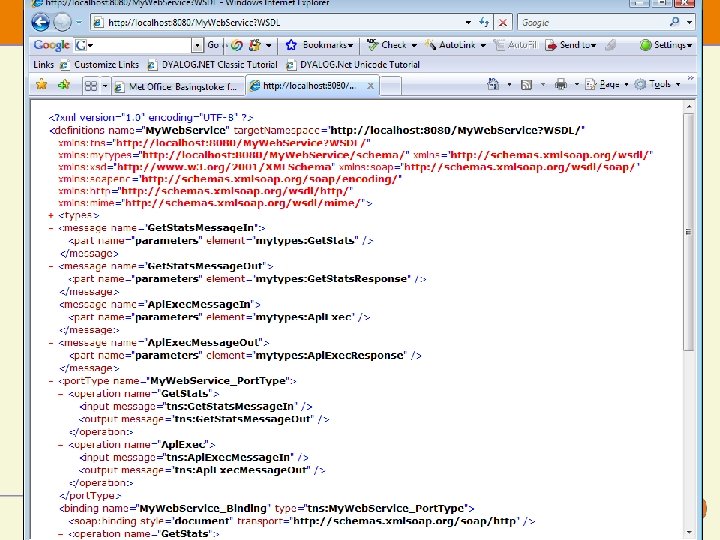This screenshot has height=540, width=720.
Task: Click the Google toolbar settings gadget icon
Action: click(255, 45)
